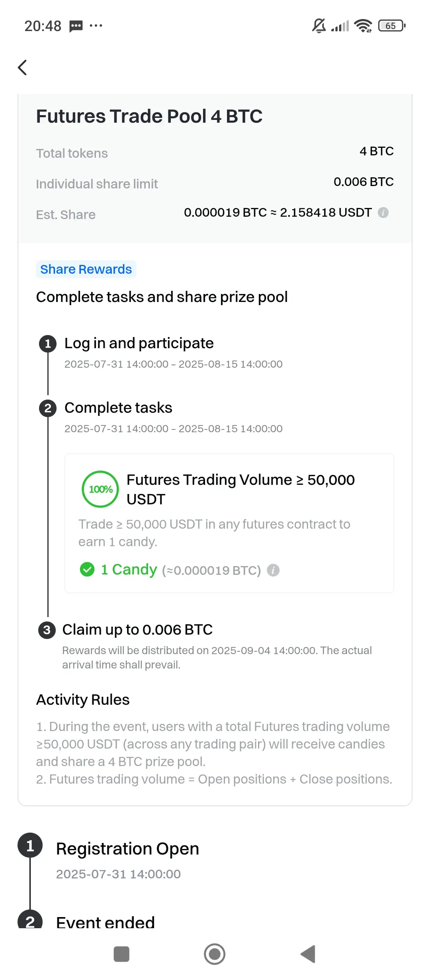Tap Android recent apps square button

tap(121, 954)
